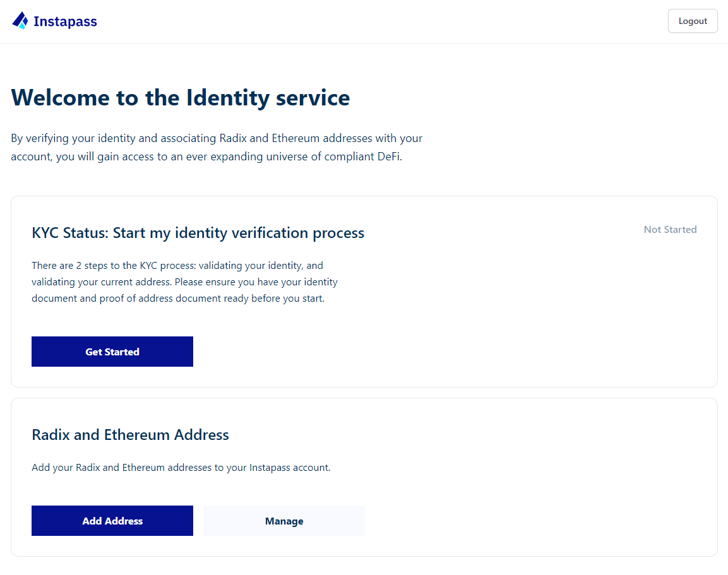Click empty area of Radix address card
Image resolution: width=728 pixels, height=575 pixels.
pyautogui.click(x=534, y=487)
